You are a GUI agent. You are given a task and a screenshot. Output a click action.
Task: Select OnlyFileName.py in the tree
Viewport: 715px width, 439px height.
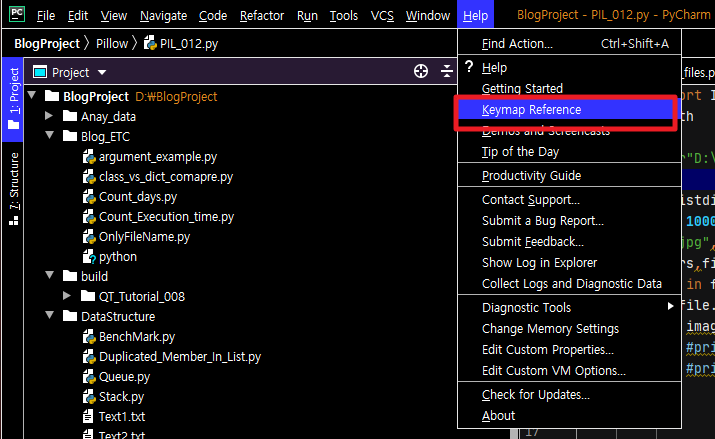pyautogui.click(x=144, y=237)
